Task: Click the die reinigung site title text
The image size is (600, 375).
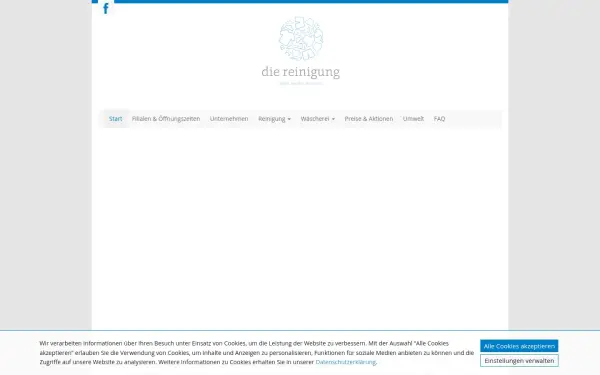Action: pyautogui.click(x=301, y=72)
